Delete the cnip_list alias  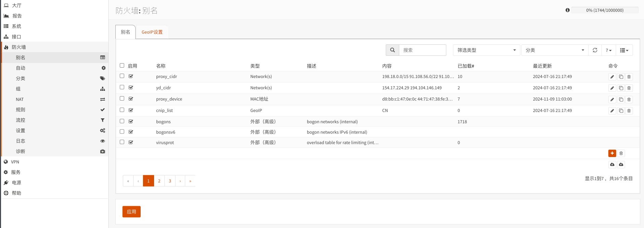(629, 111)
